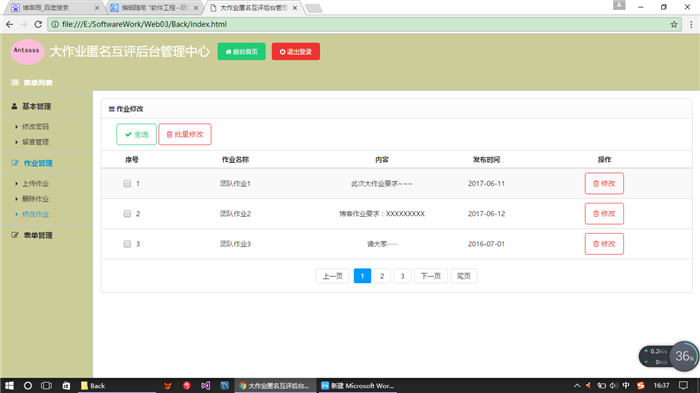Go to previous page with 上一页
This screenshot has height=393, width=700.
tap(333, 276)
